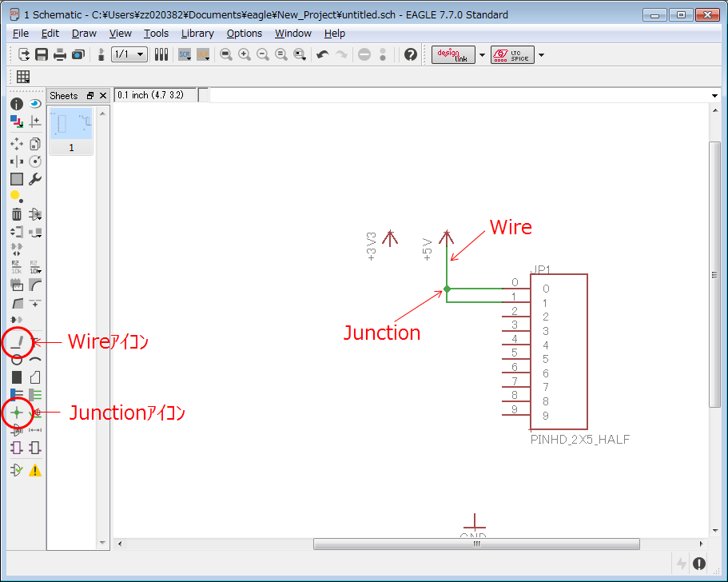Expand the arrow beside designlink button

click(482, 55)
